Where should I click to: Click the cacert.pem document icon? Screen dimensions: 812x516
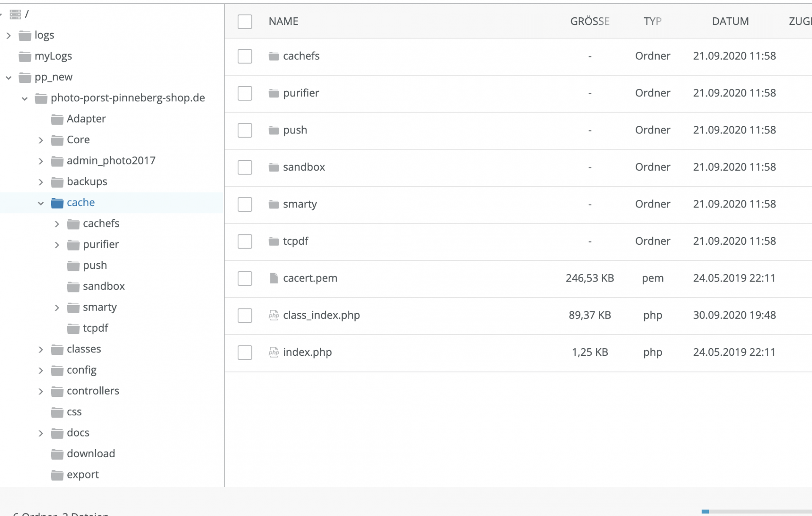(x=274, y=278)
